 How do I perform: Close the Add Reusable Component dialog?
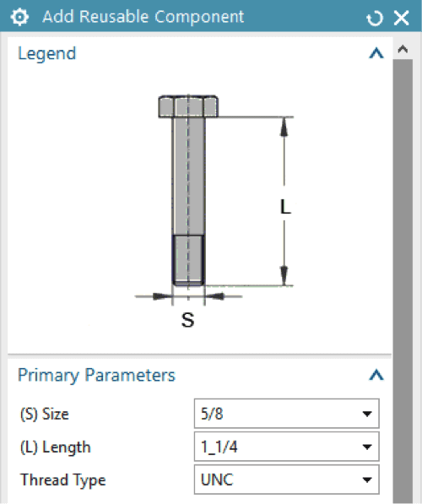click(x=402, y=18)
